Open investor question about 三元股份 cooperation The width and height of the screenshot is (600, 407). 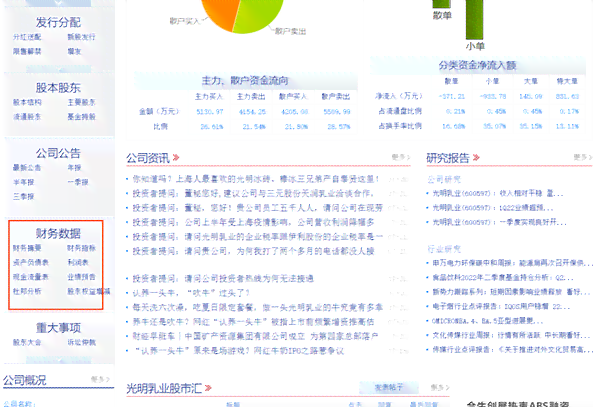tap(253, 194)
